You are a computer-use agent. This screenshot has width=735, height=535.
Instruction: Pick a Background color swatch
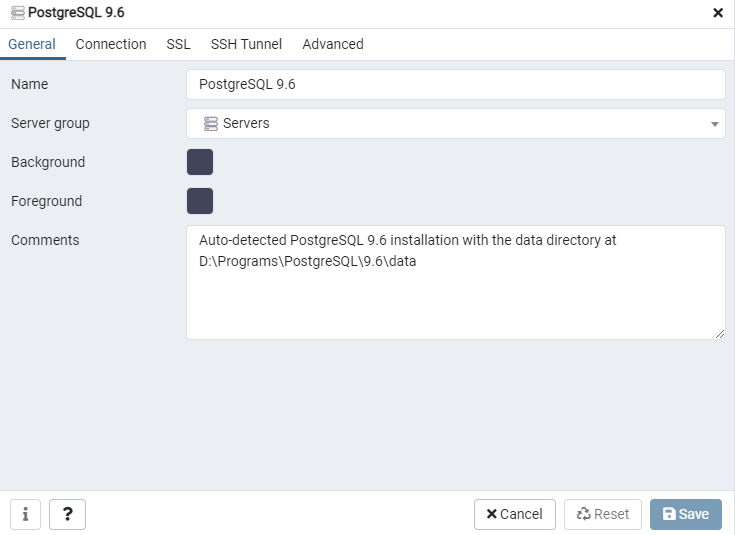(x=200, y=162)
